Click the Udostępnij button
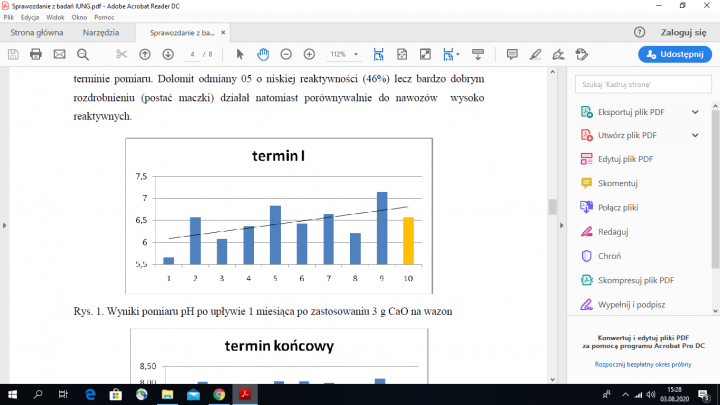 pyautogui.click(x=675, y=53)
